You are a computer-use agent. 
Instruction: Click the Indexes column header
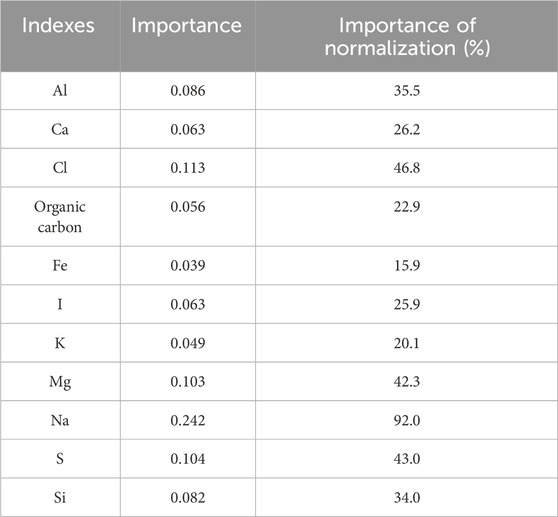tap(58, 26)
